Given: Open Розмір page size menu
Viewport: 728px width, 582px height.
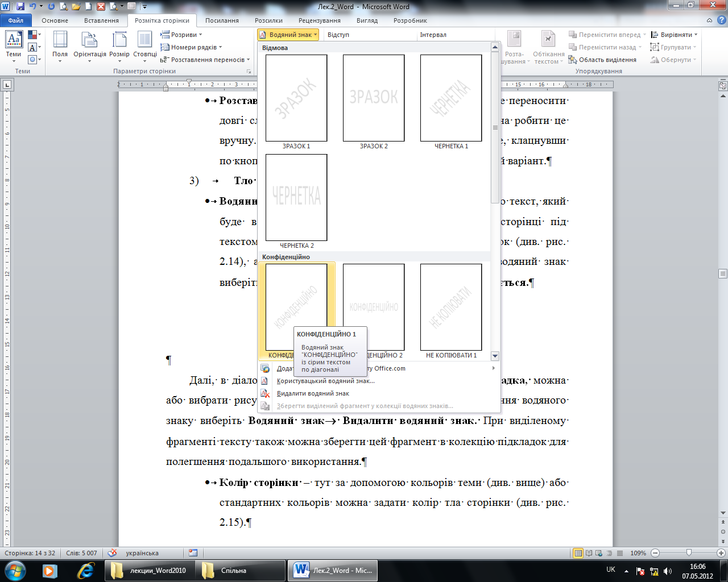Looking at the screenshot, I should click(x=119, y=47).
